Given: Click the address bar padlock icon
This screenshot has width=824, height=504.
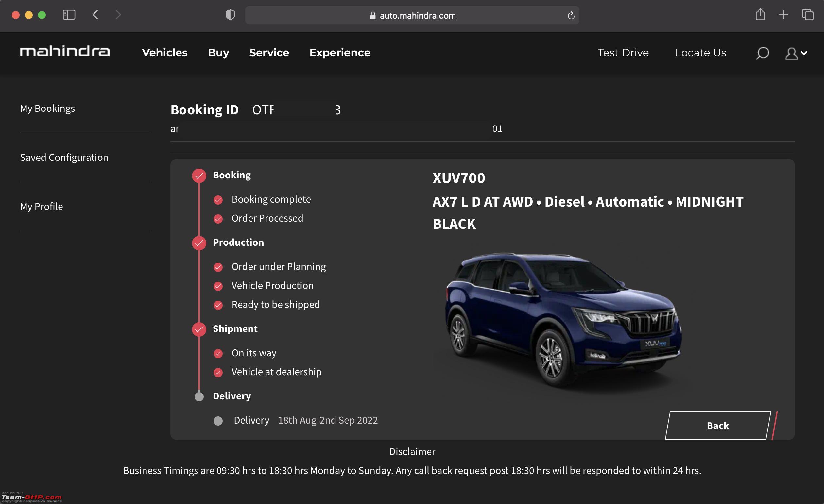Looking at the screenshot, I should click(372, 15).
